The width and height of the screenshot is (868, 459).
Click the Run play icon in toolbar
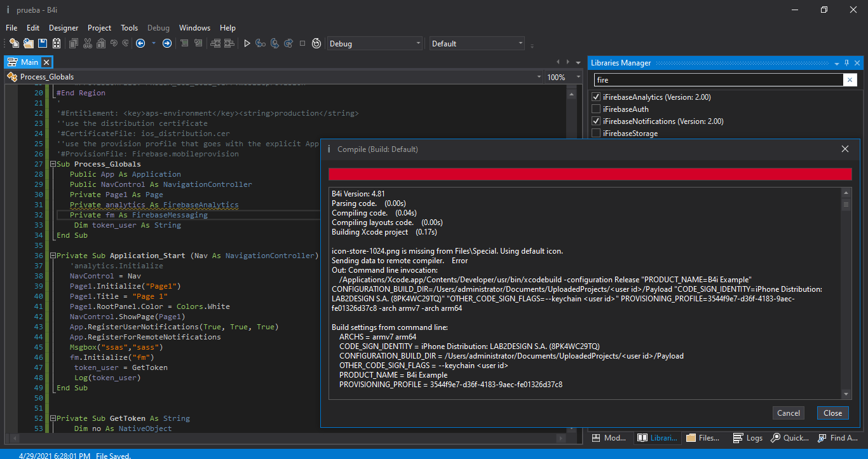pyautogui.click(x=247, y=43)
